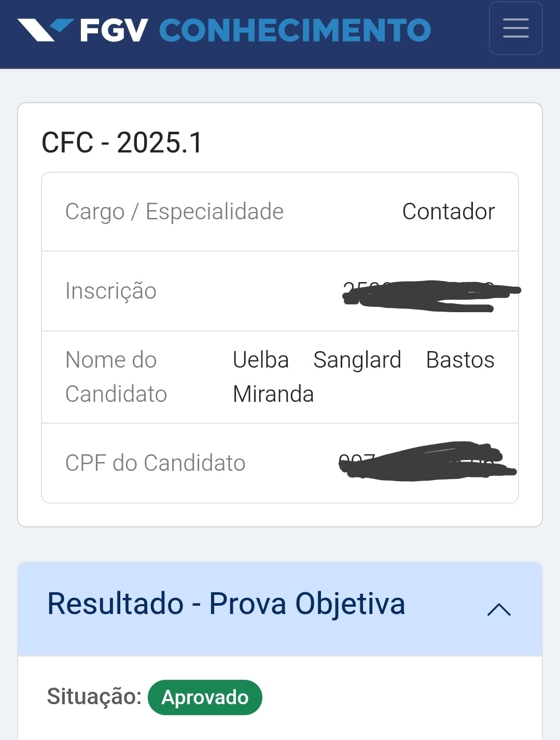Click the Cargo / Especialidade label

[174, 212]
